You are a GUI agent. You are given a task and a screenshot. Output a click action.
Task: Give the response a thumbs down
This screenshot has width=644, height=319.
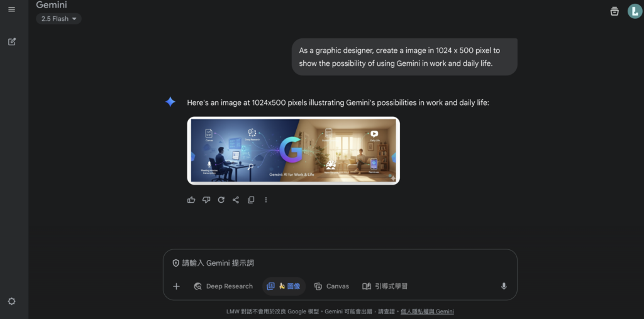(206, 200)
